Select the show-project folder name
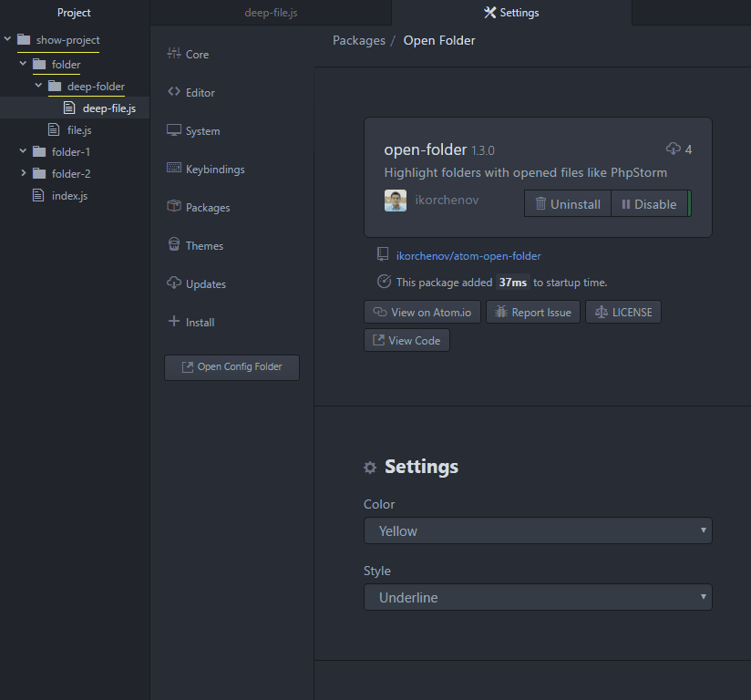Viewport: 751px width, 700px height. pos(68,40)
